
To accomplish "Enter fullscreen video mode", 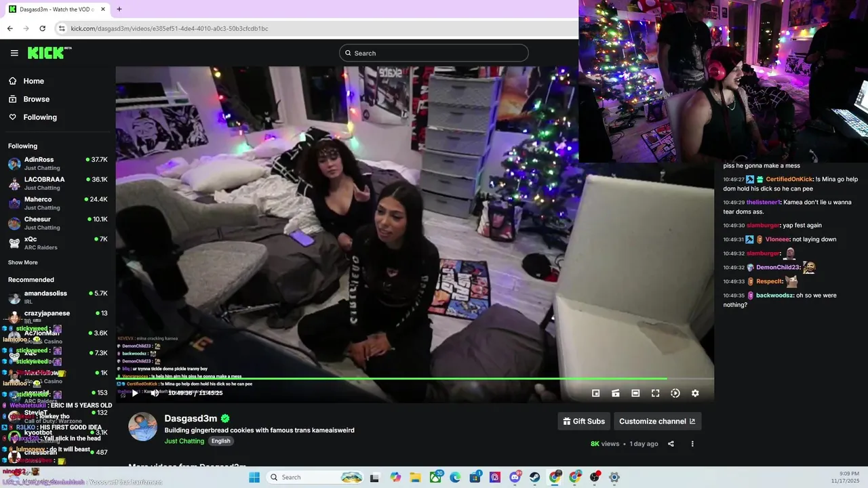I will (x=655, y=393).
